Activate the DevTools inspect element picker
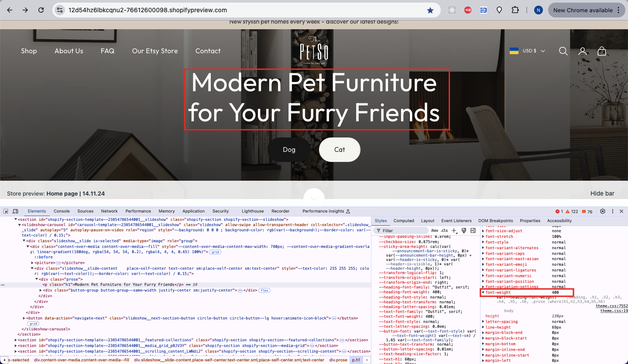 [6, 211]
